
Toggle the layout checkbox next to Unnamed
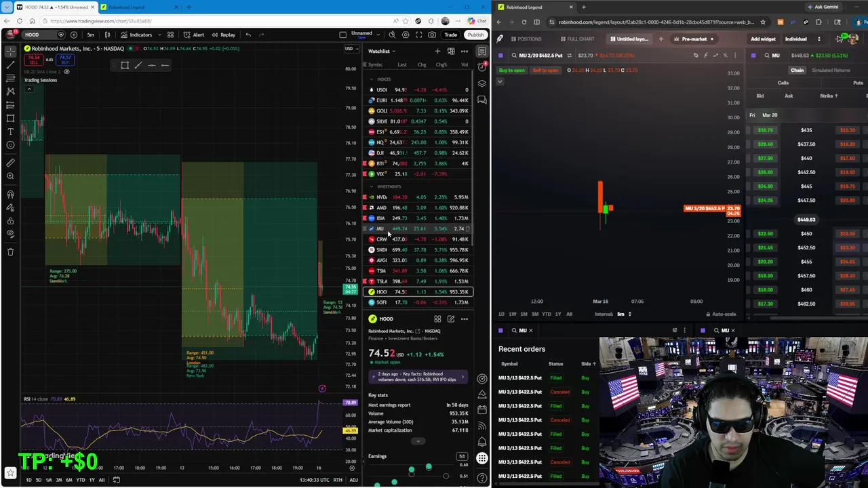[x=343, y=35]
